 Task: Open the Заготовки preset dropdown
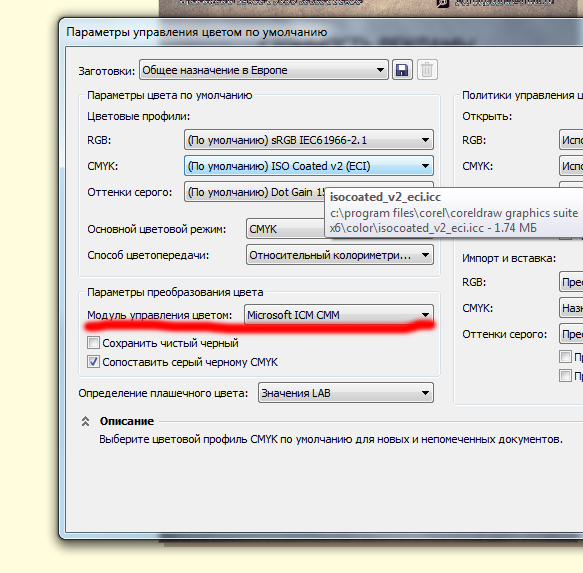264,70
